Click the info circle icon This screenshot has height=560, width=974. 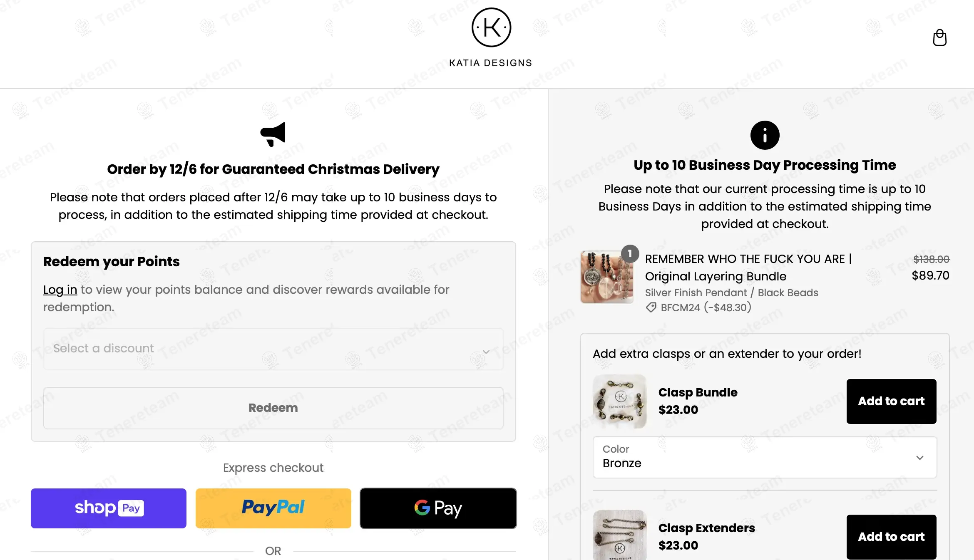[765, 135]
